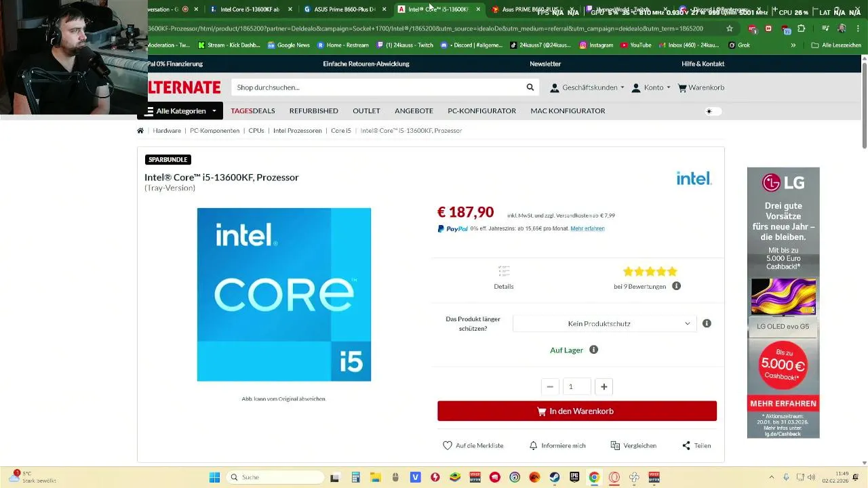This screenshot has height=488, width=868.
Task: Decrease quantity with minus button
Action: (x=550, y=386)
